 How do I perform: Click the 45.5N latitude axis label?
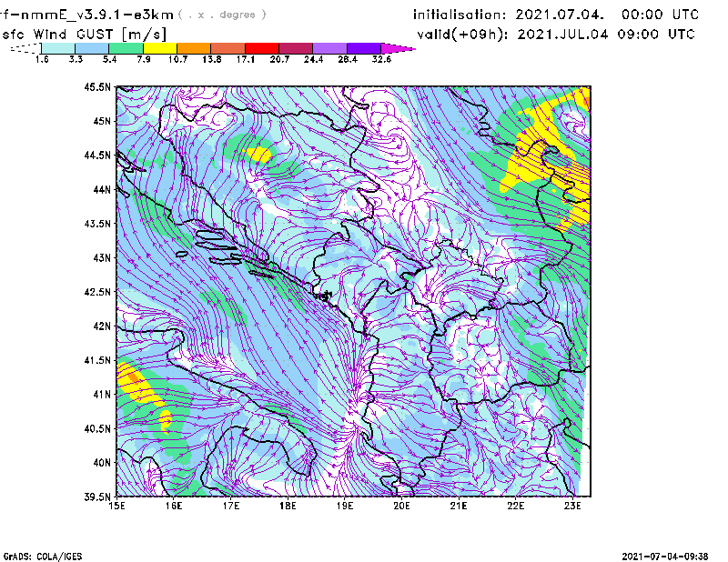(x=98, y=87)
